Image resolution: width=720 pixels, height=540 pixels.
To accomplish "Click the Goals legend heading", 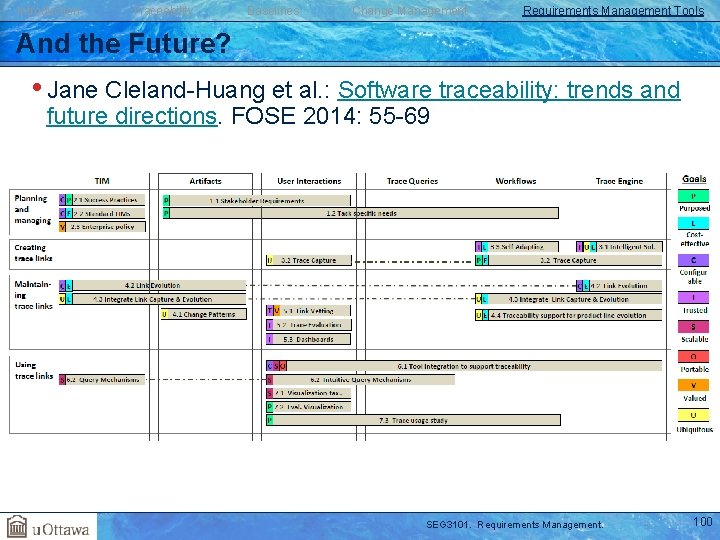I will click(694, 179).
